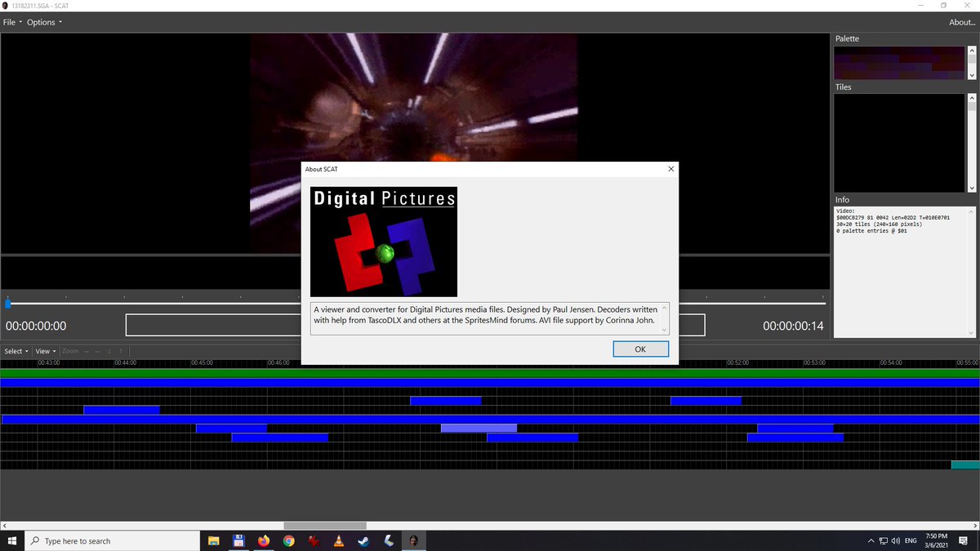The height and width of the screenshot is (551, 980).
Task: Click the taskbar search box
Action: pos(113,540)
